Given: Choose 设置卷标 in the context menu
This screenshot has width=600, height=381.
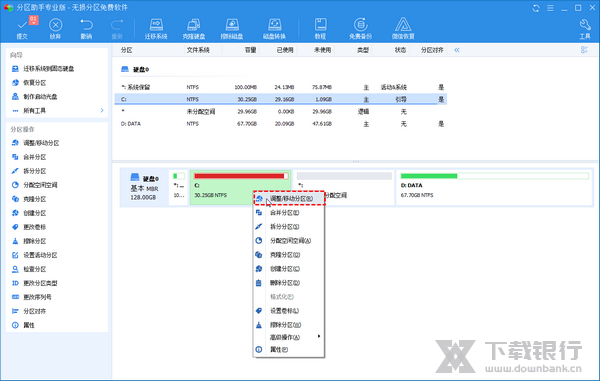Looking at the screenshot, I should (289, 311).
